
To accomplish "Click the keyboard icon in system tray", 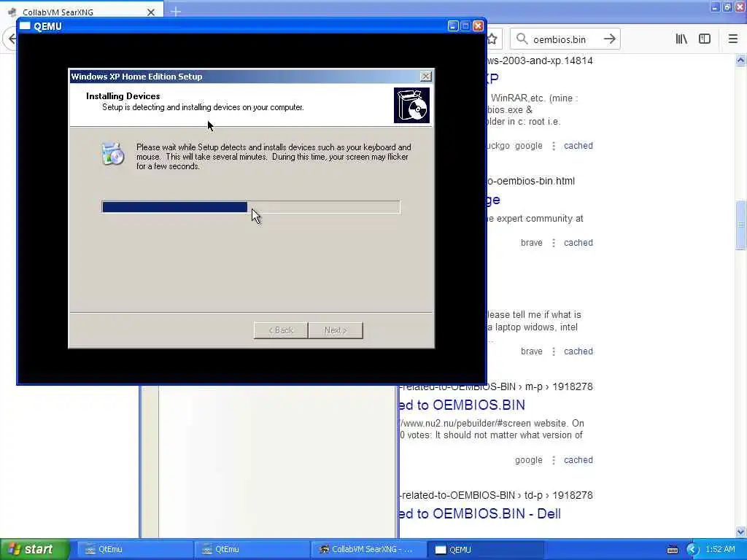I will 672,550.
